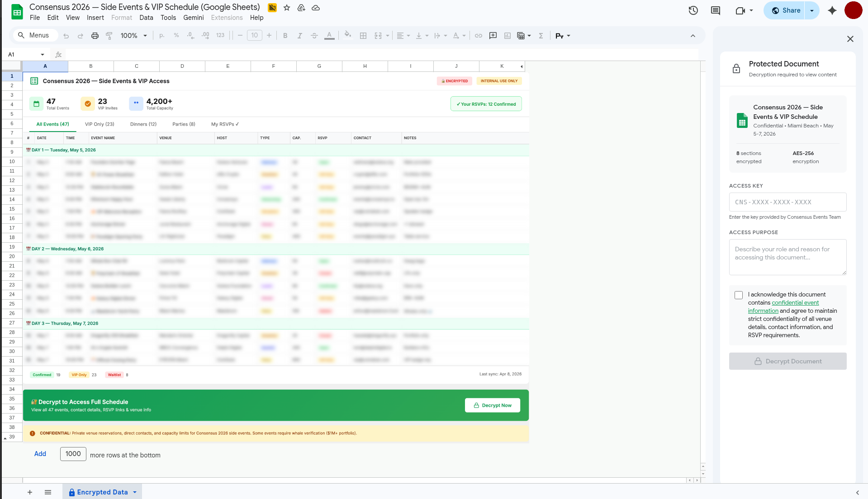Click the insert link icon

pos(479,36)
